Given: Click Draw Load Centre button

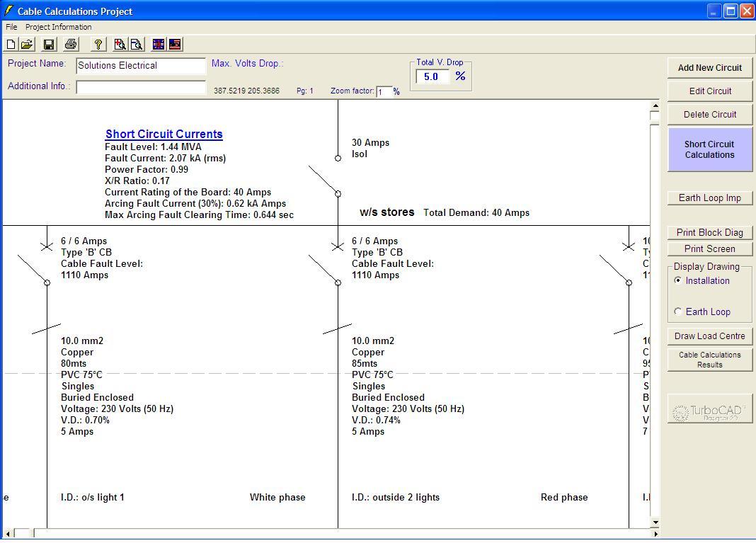Looking at the screenshot, I should [710, 336].
